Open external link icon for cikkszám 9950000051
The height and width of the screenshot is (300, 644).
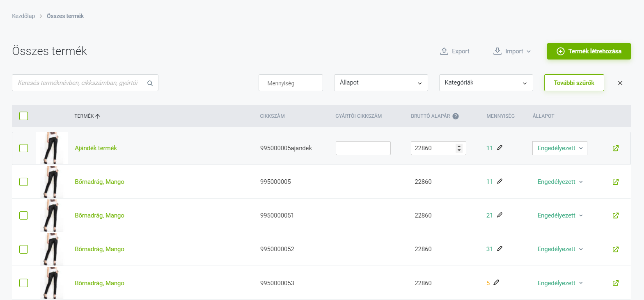[616, 215]
